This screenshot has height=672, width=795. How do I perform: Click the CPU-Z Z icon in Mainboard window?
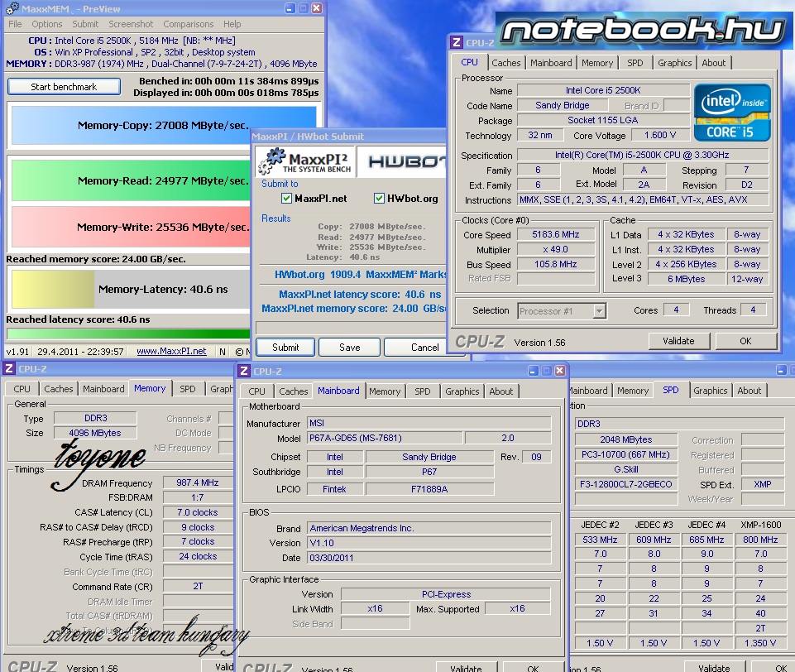(244, 371)
